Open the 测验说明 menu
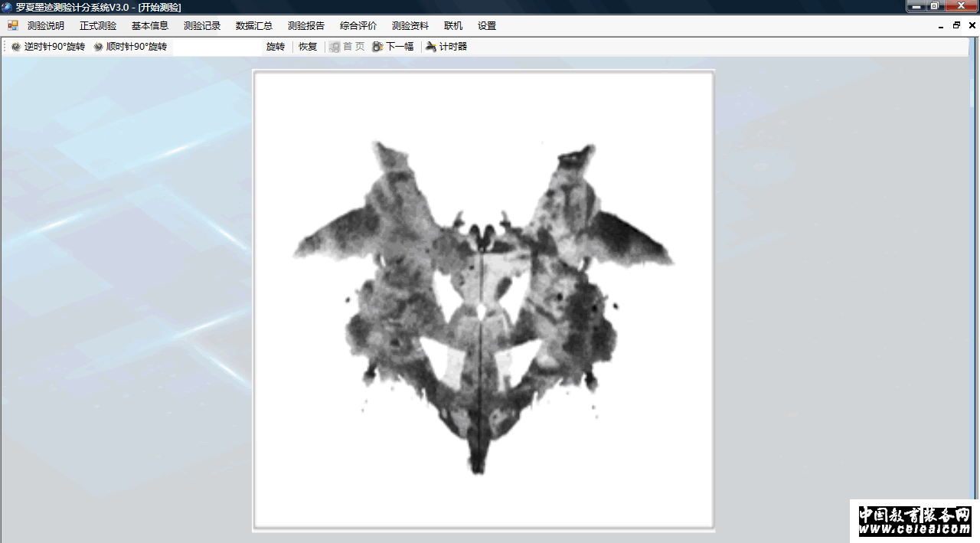The height and width of the screenshot is (543, 980). pyautogui.click(x=46, y=25)
